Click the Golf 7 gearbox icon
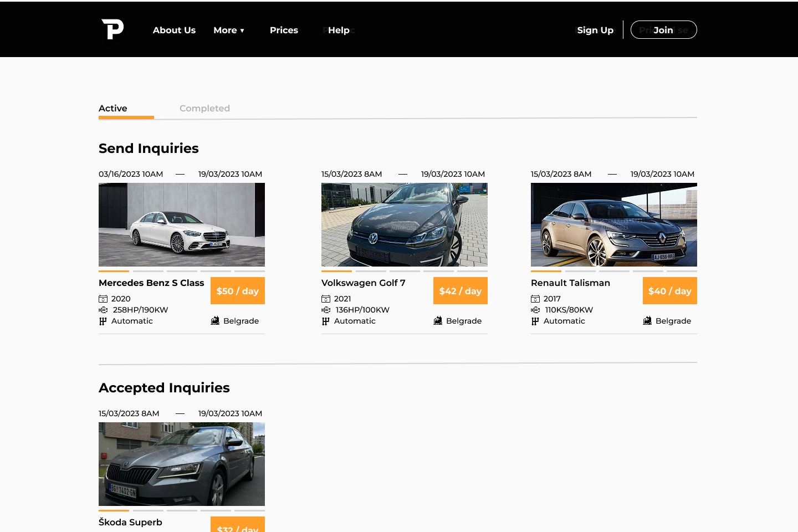The width and height of the screenshot is (798, 532). tap(325, 321)
